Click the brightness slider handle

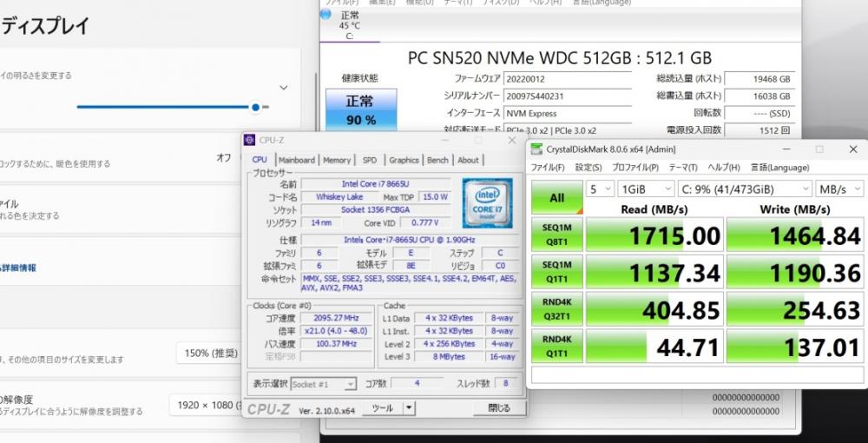(x=255, y=107)
